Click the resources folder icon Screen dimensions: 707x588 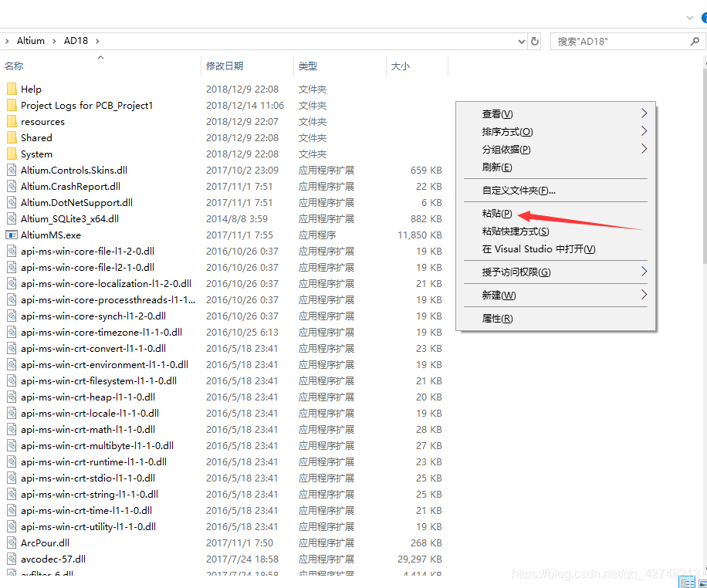(x=12, y=121)
